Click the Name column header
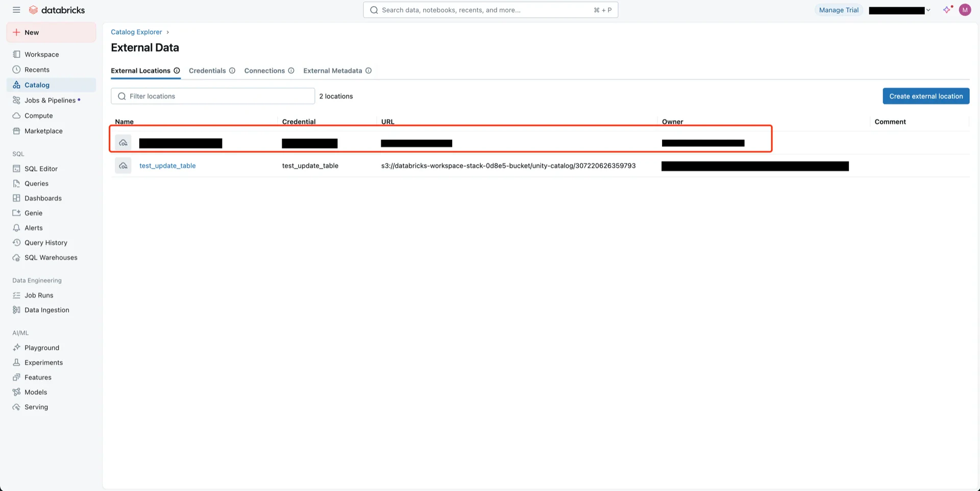The height and width of the screenshot is (491, 980). click(124, 121)
